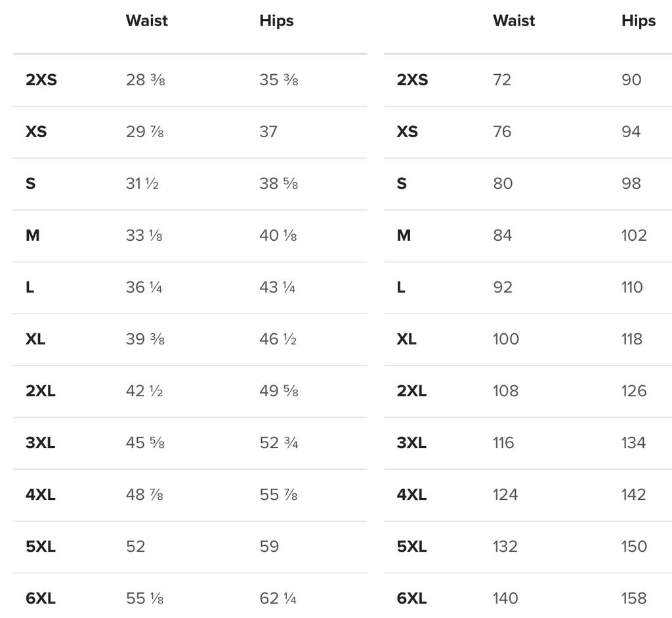Image resolution: width=672 pixels, height=618 pixels.
Task: Select the 6XL hips value 158 in centimeters
Action: (x=634, y=598)
